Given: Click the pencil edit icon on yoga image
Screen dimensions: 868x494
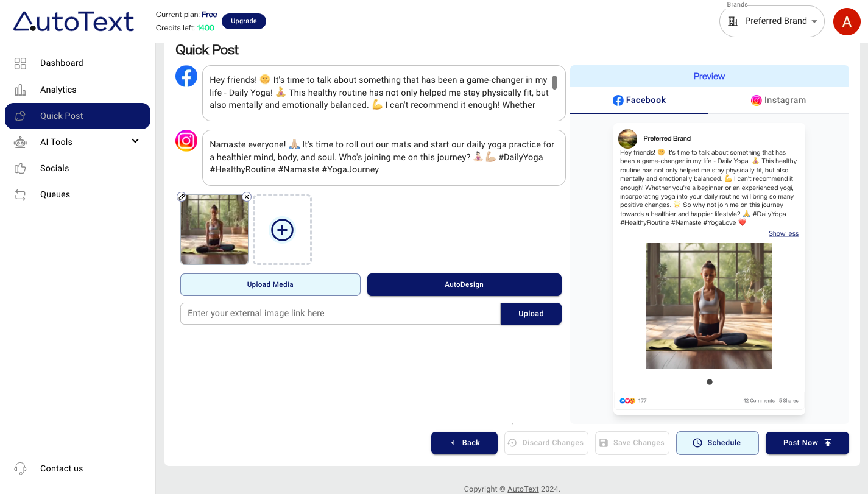Looking at the screenshot, I should click(x=182, y=197).
